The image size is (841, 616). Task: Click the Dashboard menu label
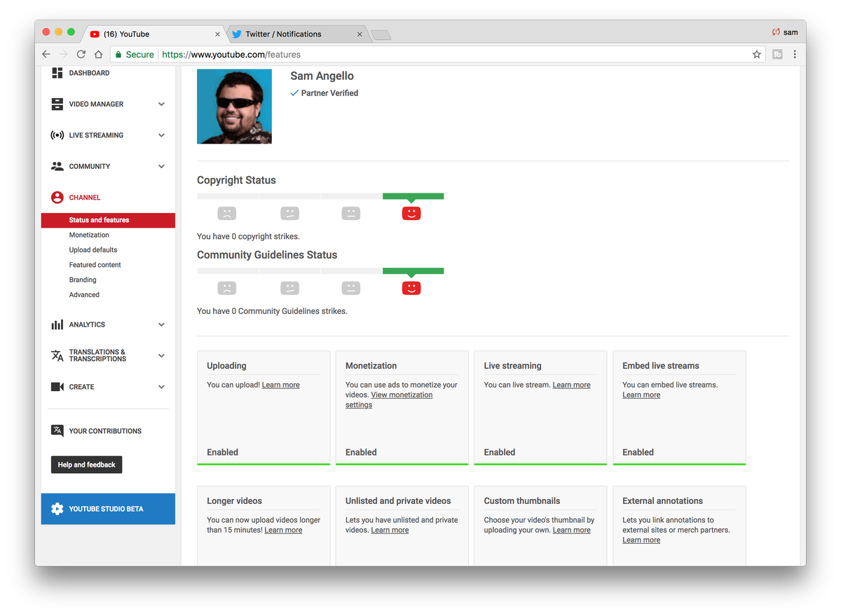[89, 73]
